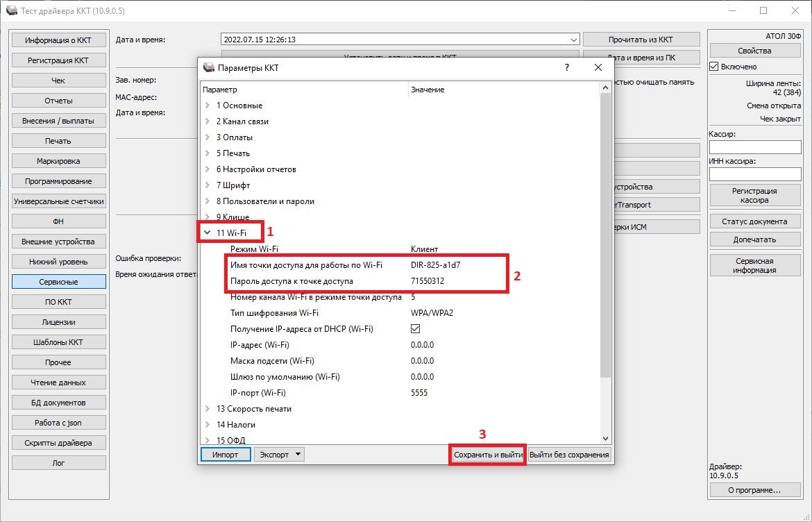Open the date and time combo box
This screenshot has height=522, width=812.
click(x=573, y=40)
